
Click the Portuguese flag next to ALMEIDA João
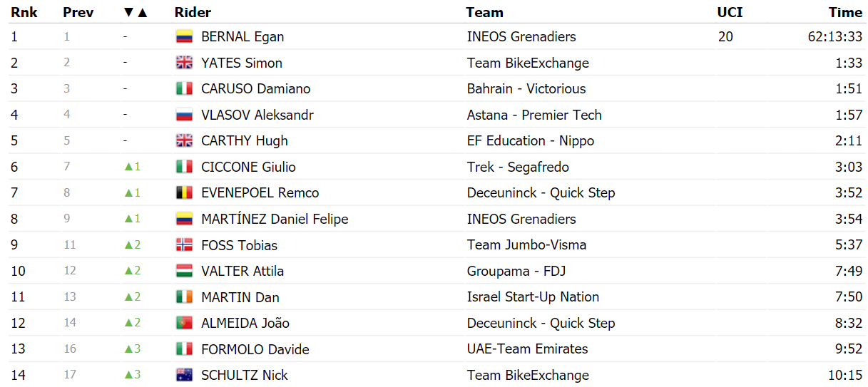pos(184,323)
